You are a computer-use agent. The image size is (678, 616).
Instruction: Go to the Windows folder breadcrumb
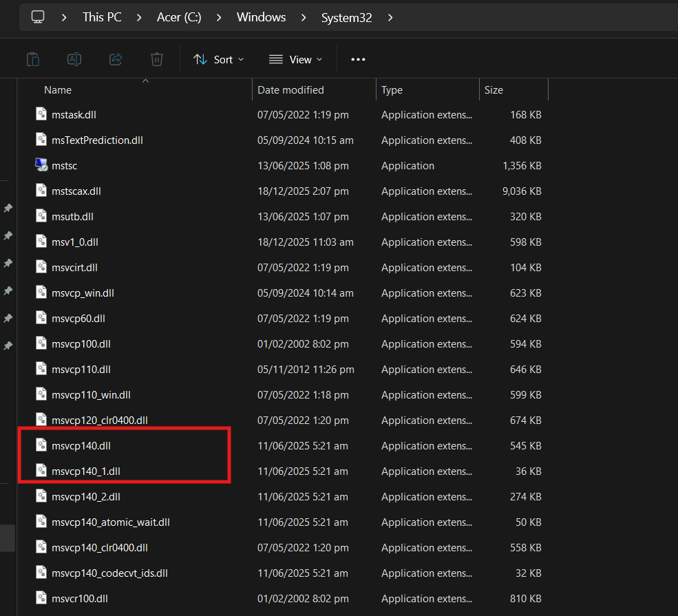click(261, 17)
